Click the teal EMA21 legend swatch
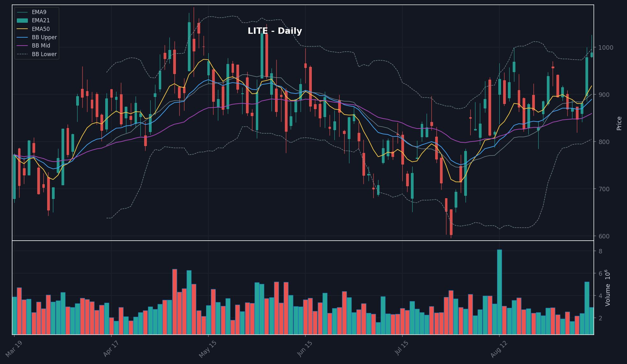The width and height of the screenshot is (627, 364). pos(22,20)
